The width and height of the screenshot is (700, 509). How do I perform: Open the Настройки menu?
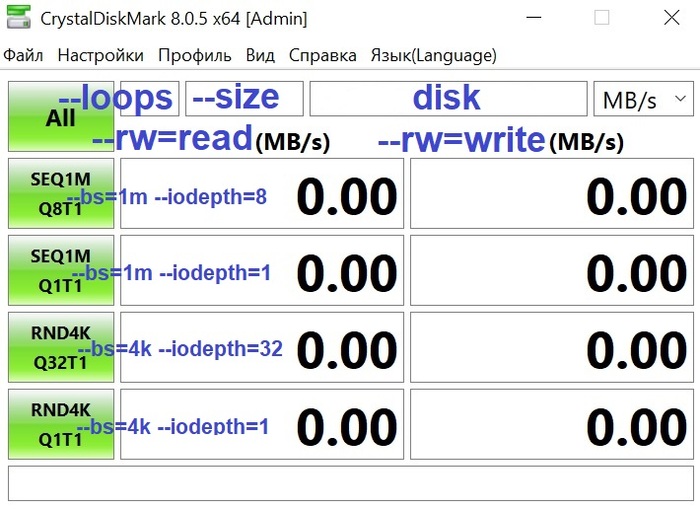[x=100, y=55]
